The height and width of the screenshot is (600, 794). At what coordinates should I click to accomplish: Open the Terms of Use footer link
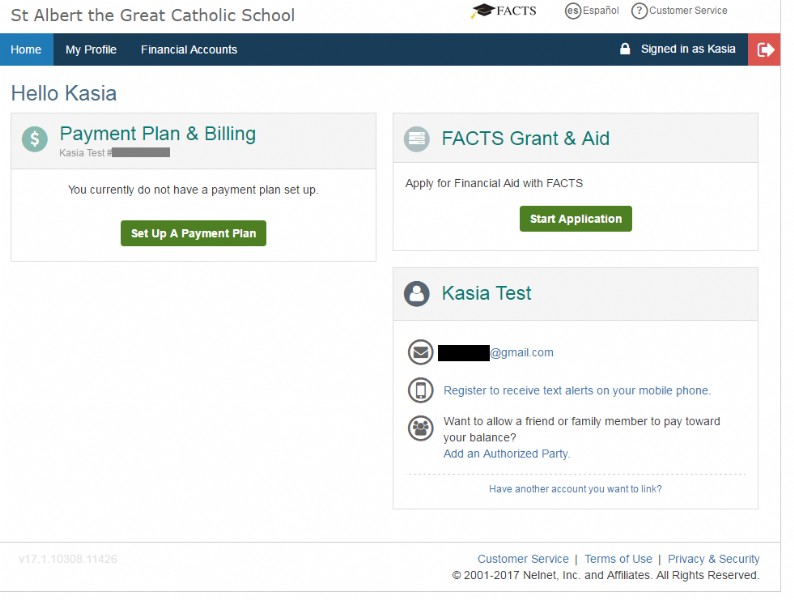[x=618, y=559]
